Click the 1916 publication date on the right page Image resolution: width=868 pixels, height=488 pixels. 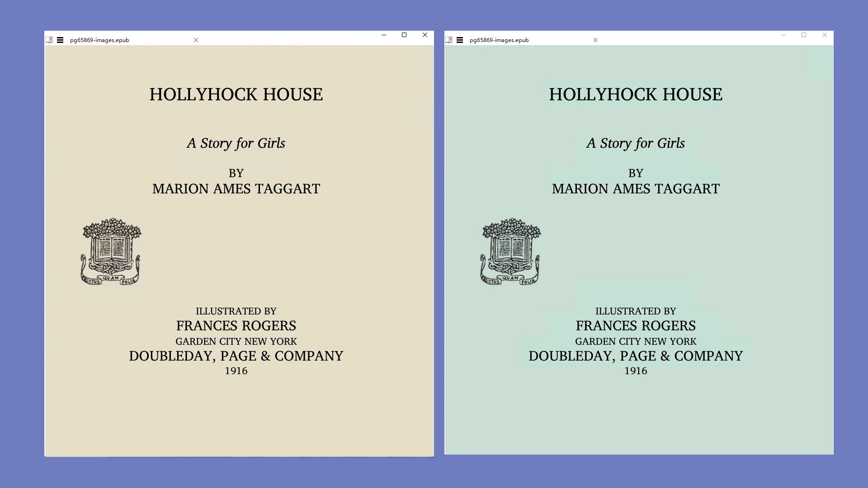pyautogui.click(x=636, y=371)
